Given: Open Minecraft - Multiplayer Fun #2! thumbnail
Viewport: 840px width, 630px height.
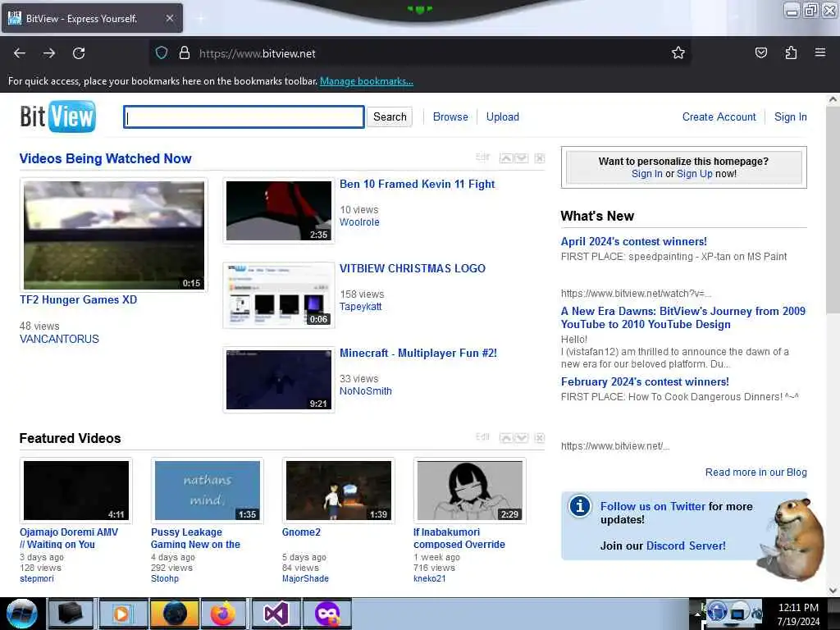Looking at the screenshot, I should pyautogui.click(x=279, y=380).
